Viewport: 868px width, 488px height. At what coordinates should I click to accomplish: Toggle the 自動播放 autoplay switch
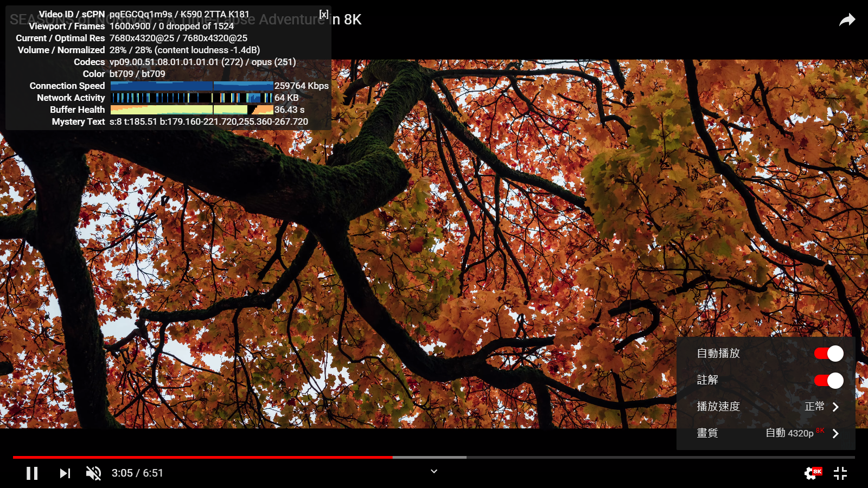tap(828, 354)
